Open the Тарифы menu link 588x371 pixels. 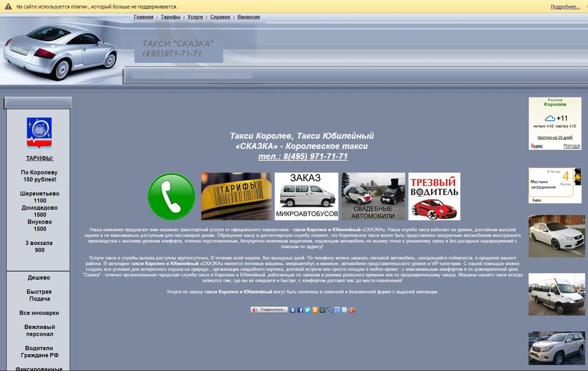point(171,17)
